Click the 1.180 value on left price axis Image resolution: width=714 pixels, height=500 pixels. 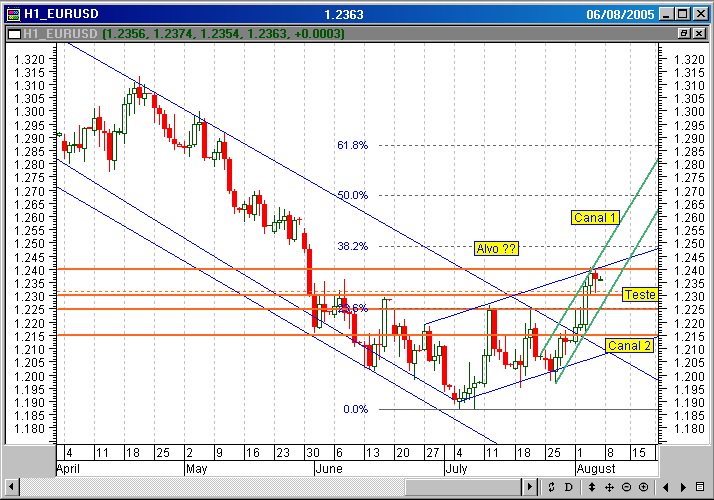[x=30, y=429]
